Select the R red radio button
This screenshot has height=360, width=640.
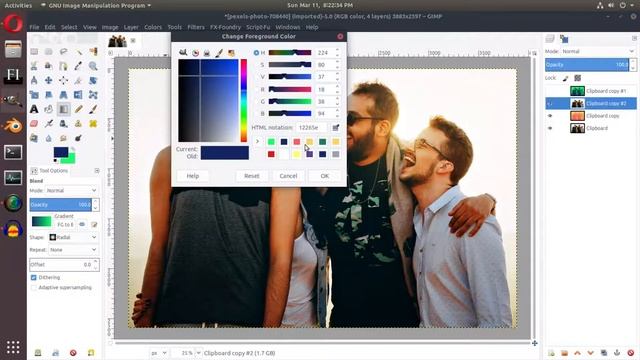pyautogui.click(x=256, y=89)
